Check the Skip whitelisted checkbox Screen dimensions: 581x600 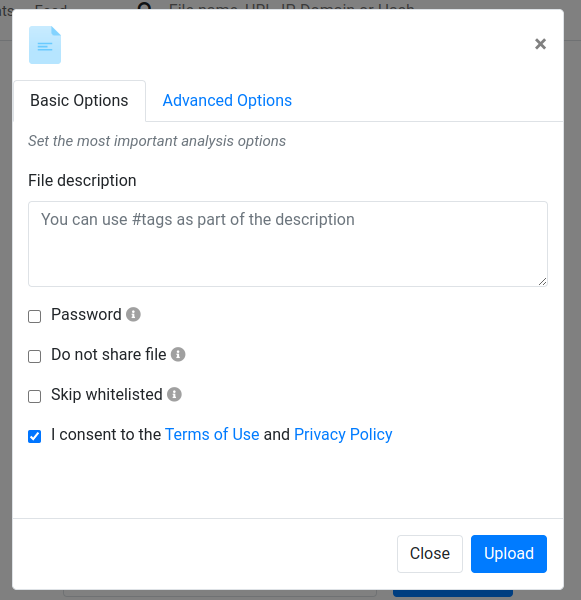tap(34, 396)
